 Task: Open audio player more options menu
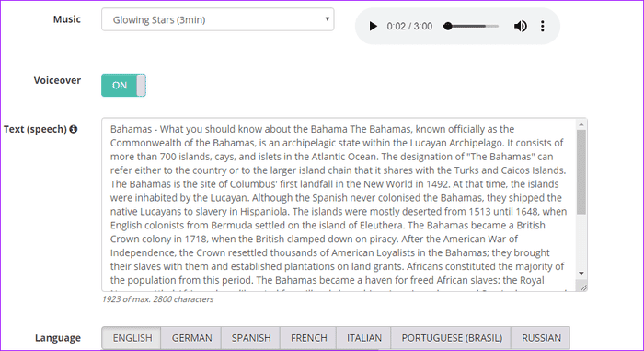543,27
